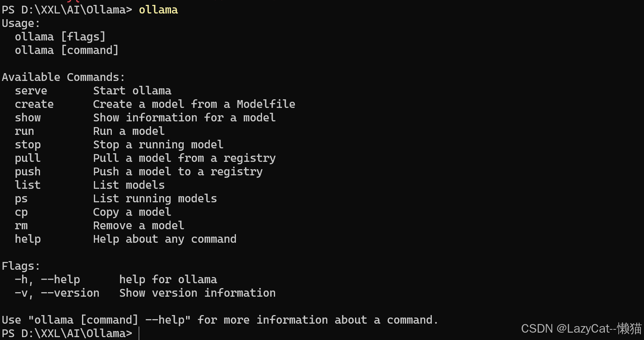Click the 'show' command entry
Image resolution: width=644 pixels, height=340 pixels.
tap(28, 118)
